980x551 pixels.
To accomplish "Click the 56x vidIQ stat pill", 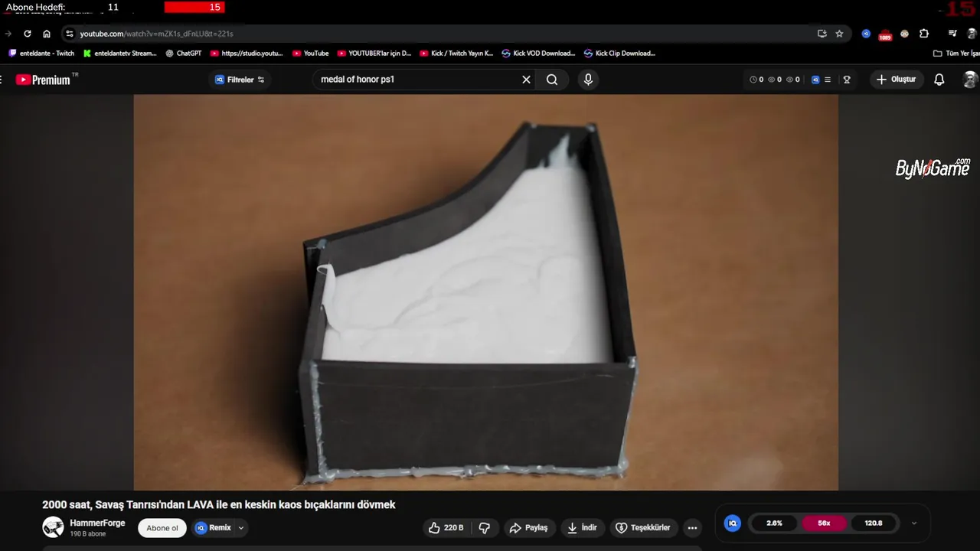I will (825, 523).
